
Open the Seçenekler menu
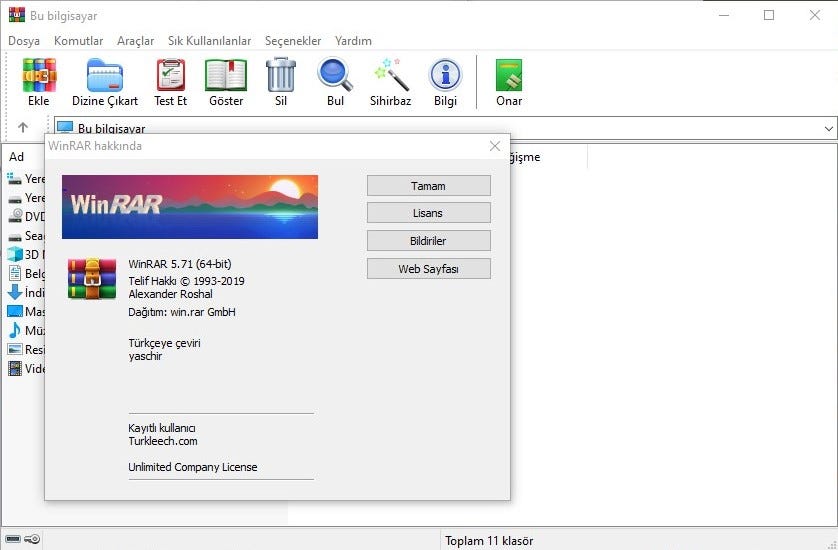pos(293,41)
